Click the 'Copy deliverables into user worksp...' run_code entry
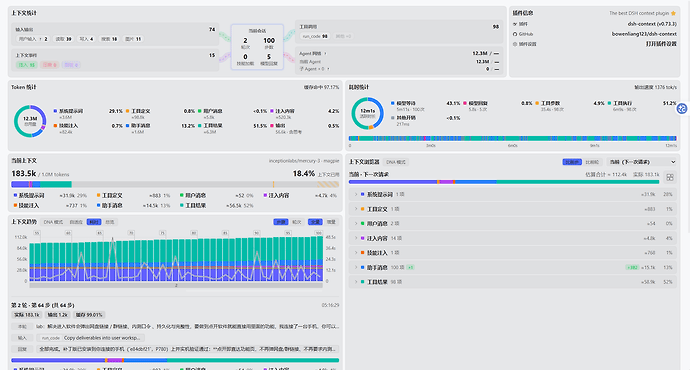The height and width of the screenshot is (370, 690). (x=91, y=338)
